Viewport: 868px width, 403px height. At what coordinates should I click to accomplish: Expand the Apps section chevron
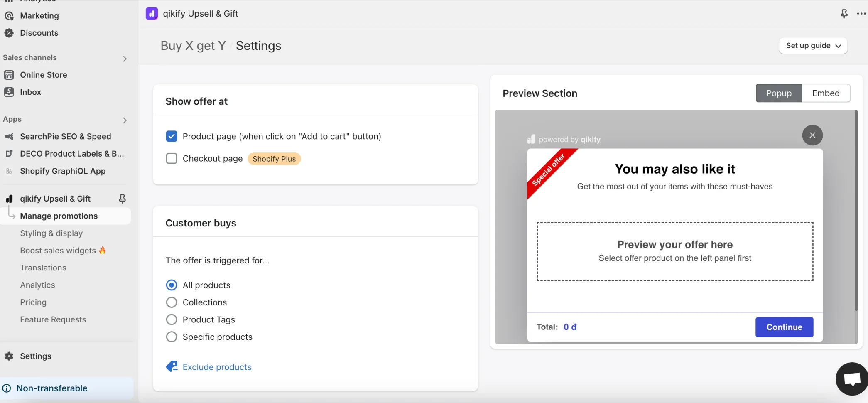coord(125,120)
